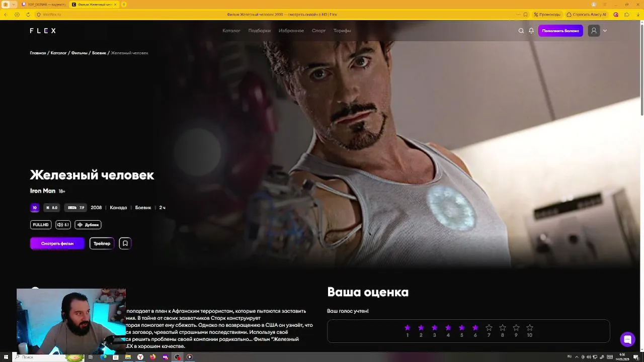Go to Каталог in breadcrumbs
The width and height of the screenshot is (644, 362).
(58, 53)
